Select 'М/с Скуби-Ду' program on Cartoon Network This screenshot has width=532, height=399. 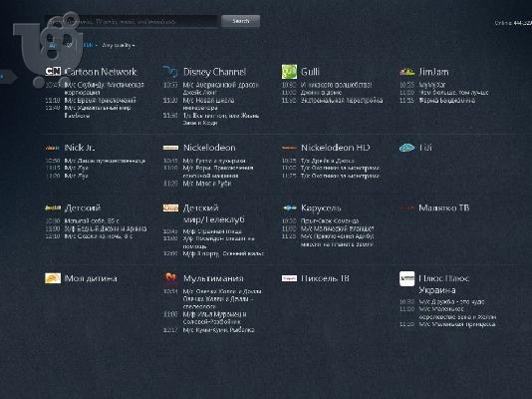pyautogui.click(x=105, y=89)
